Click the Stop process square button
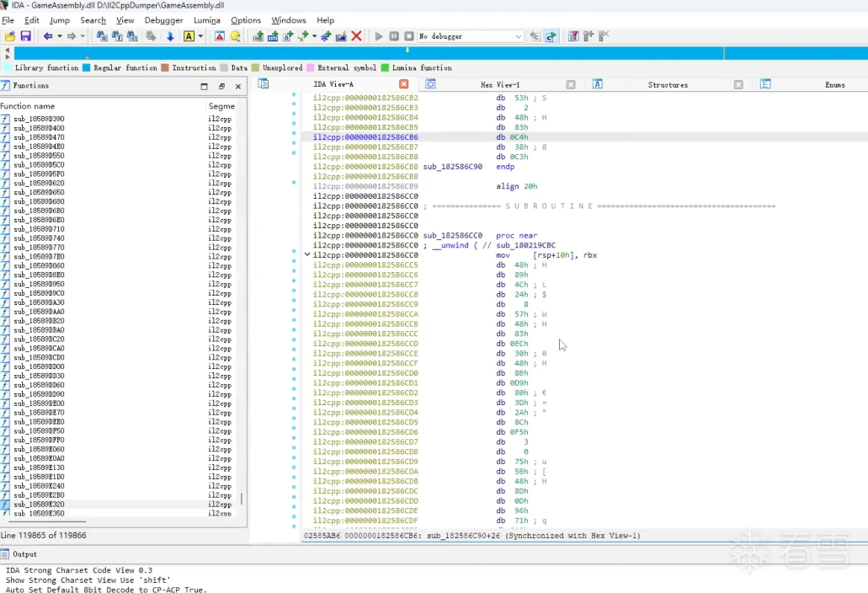This screenshot has width=868, height=593. [408, 36]
